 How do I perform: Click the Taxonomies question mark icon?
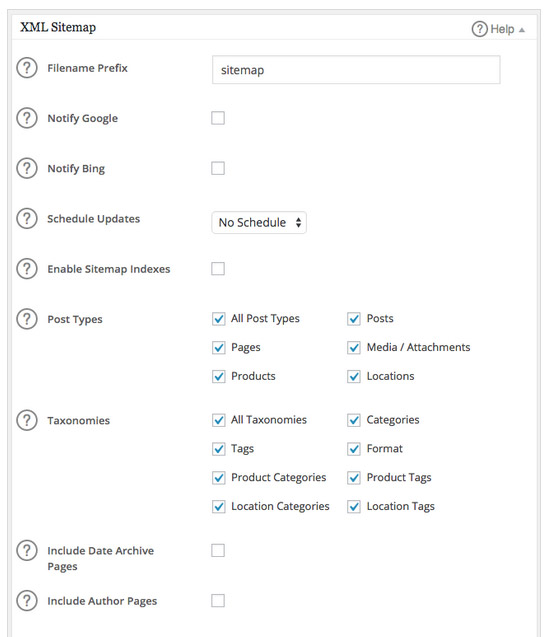(27, 420)
